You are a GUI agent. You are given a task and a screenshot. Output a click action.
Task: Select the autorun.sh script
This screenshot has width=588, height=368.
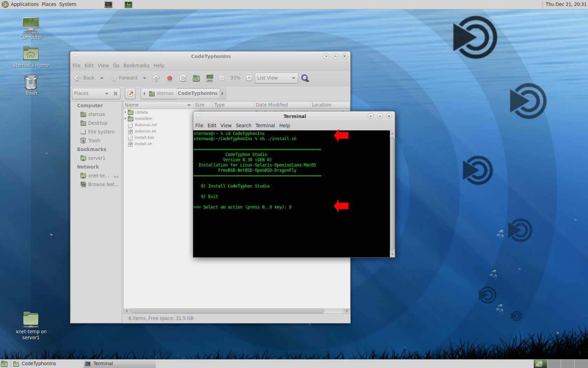click(x=145, y=131)
